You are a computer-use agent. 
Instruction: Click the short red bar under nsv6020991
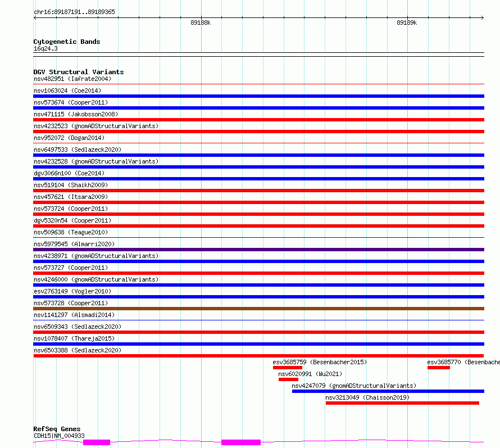click(x=288, y=379)
